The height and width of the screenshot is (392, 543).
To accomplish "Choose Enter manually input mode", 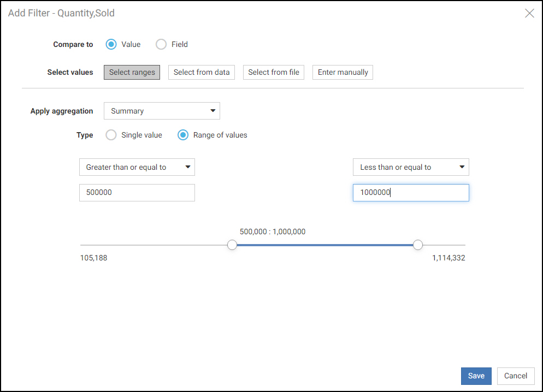I will [343, 72].
